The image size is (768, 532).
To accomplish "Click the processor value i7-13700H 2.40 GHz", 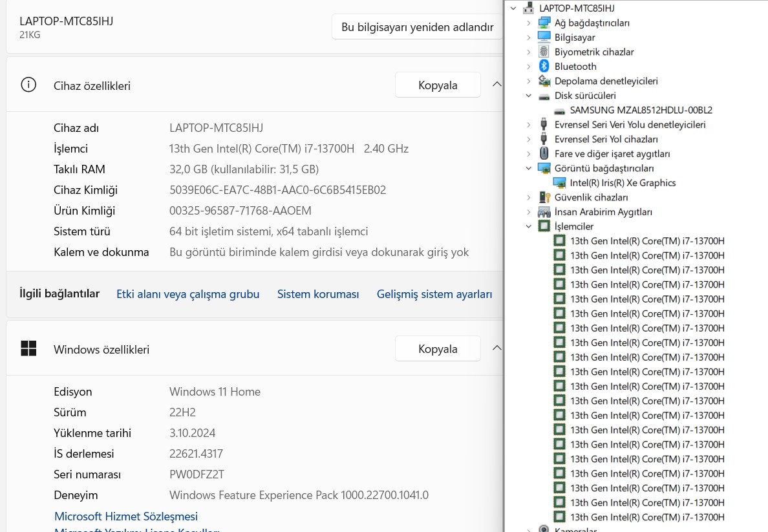I will click(289, 149).
